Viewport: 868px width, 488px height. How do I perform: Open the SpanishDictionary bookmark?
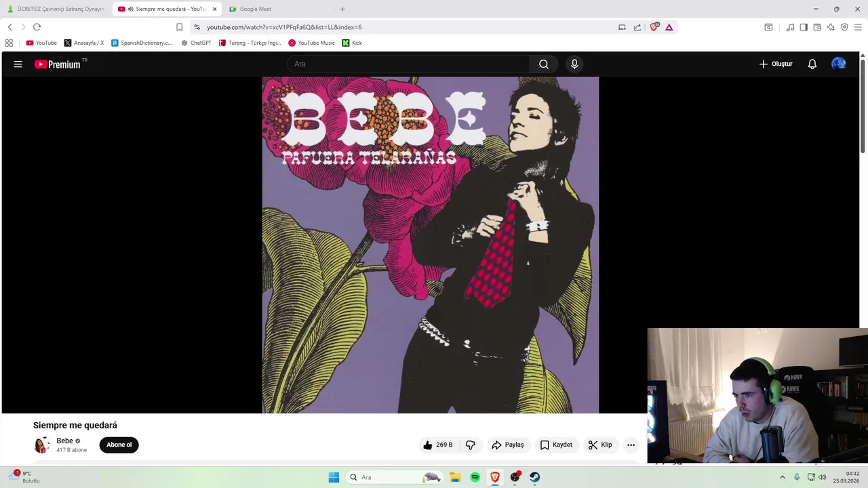(x=142, y=43)
